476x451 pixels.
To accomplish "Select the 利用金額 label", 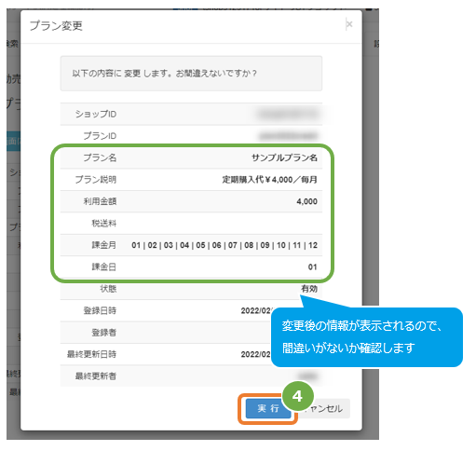I will (100, 201).
